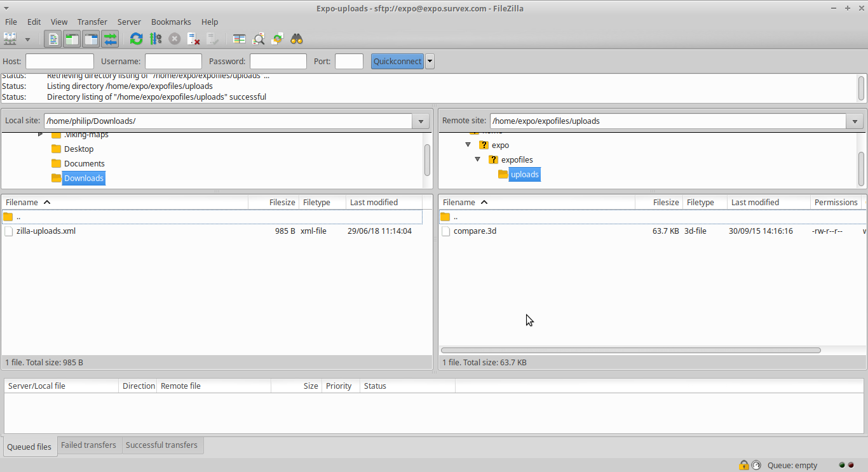Disconnect from the current server
Viewport: 868px width, 472px height.
194,39
